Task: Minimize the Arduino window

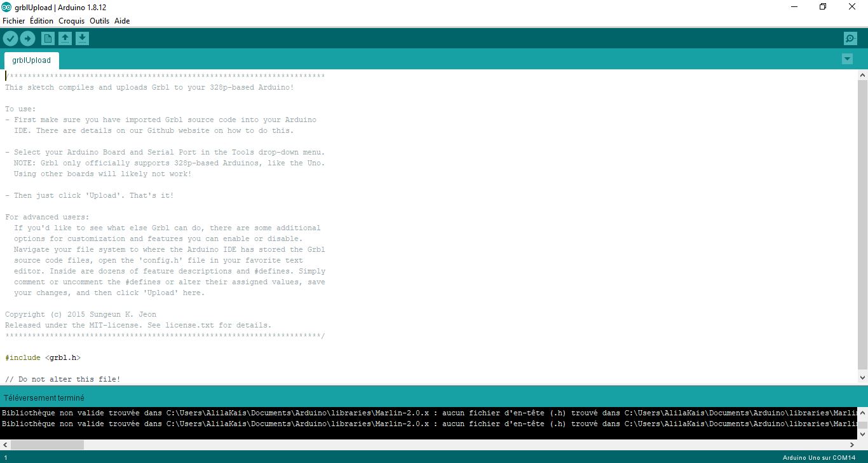Action: 794,7
